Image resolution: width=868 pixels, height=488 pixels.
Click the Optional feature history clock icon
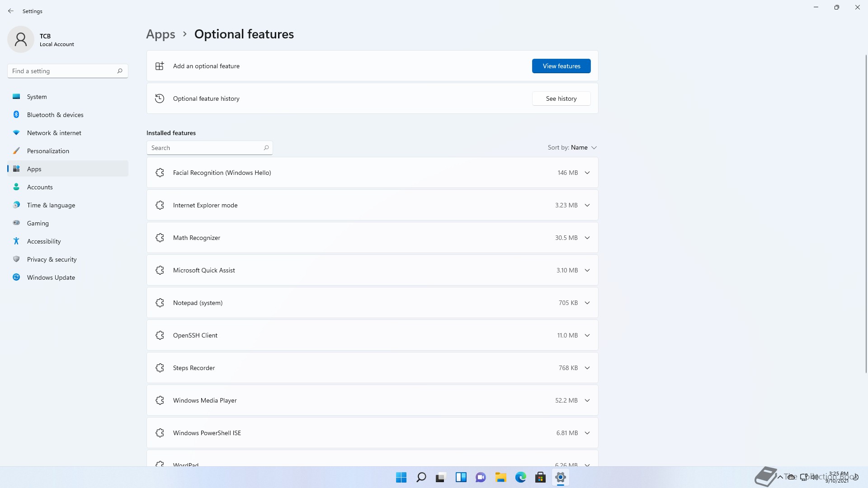(160, 99)
